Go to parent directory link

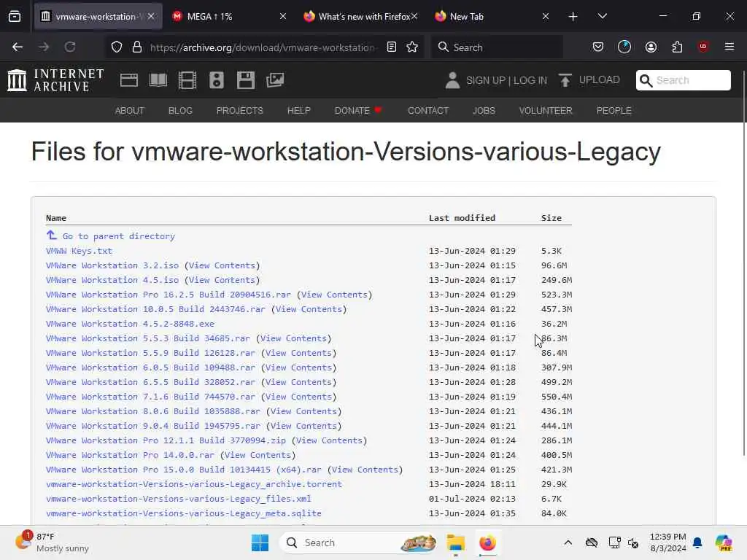point(119,236)
